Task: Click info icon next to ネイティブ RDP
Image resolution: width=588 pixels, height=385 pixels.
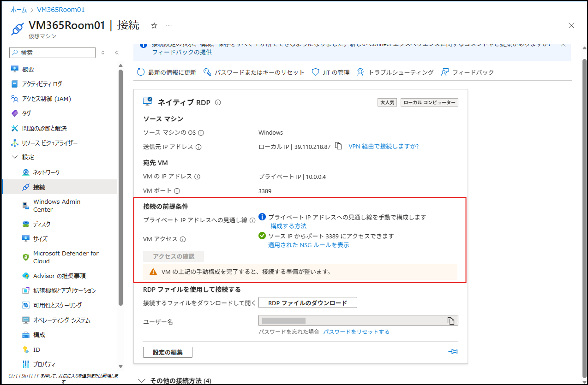Action: click(218, 102)
